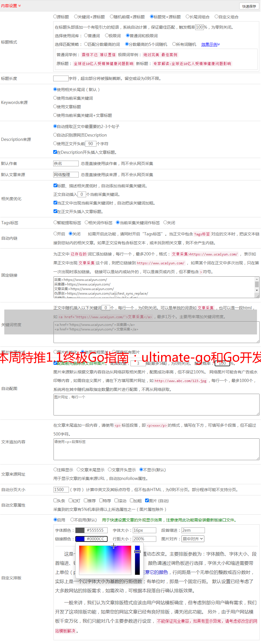Toggle the auto-bold collected keyword checkbox
Image resolution: width=261 pixels, height=644 pixels.
(x=55, y=203)
